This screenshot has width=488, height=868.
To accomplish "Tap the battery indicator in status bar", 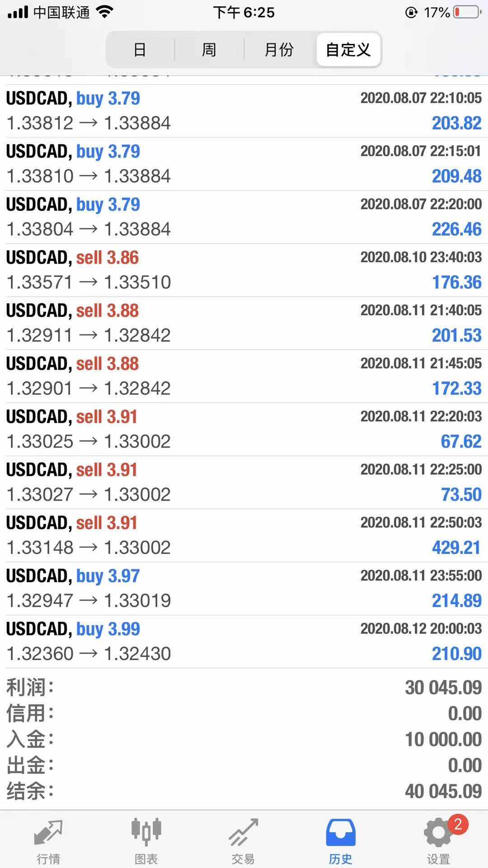I will click(467, 12).
